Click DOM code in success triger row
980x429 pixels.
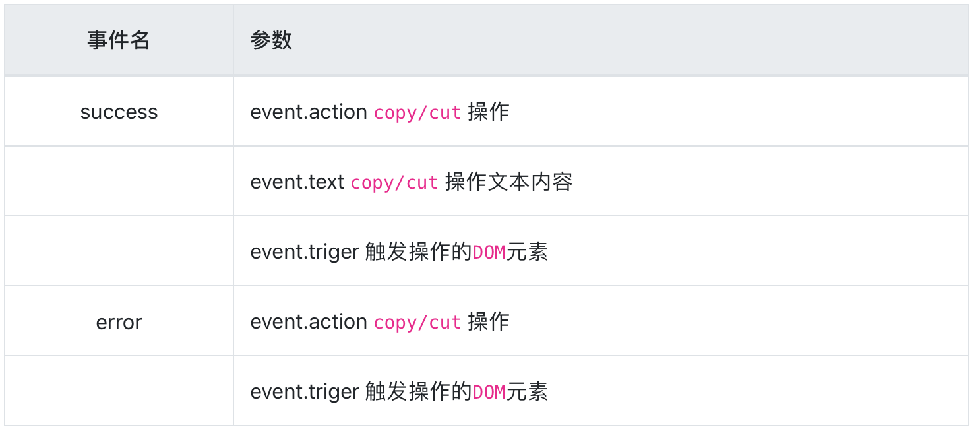tap(489, 252)
